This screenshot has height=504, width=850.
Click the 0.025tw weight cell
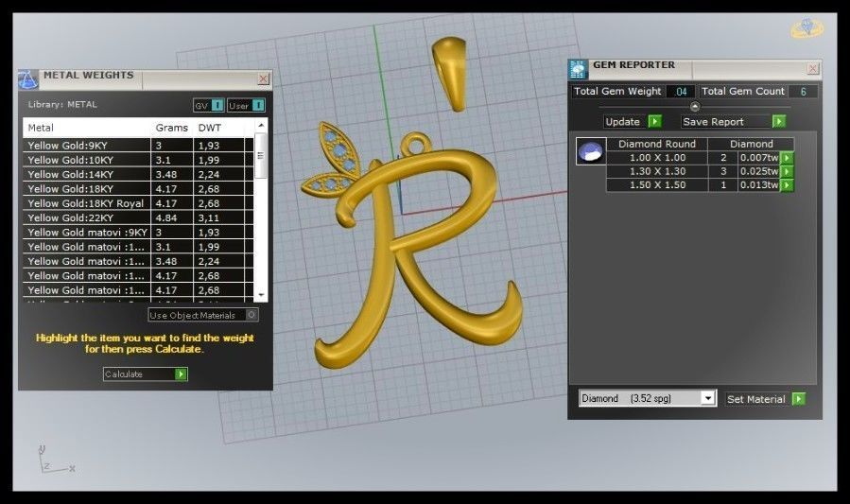point(759,171)
